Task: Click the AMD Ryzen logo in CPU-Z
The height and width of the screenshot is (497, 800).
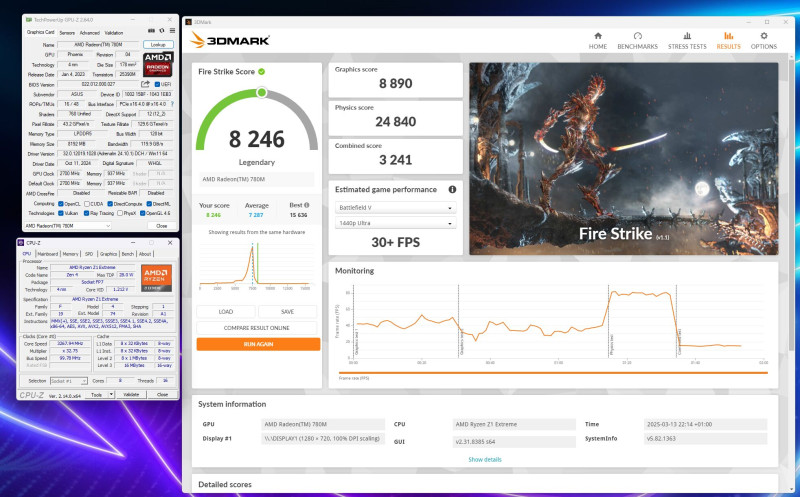Action: [156, 278]
